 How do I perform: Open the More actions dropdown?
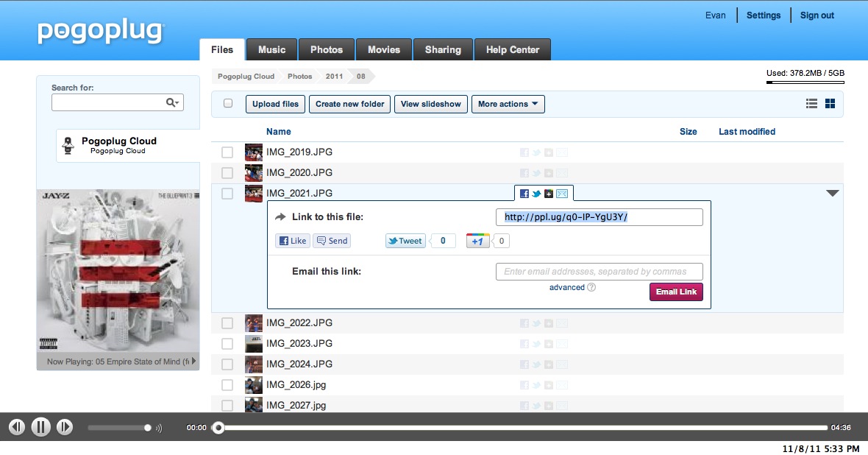pos(508,104)
